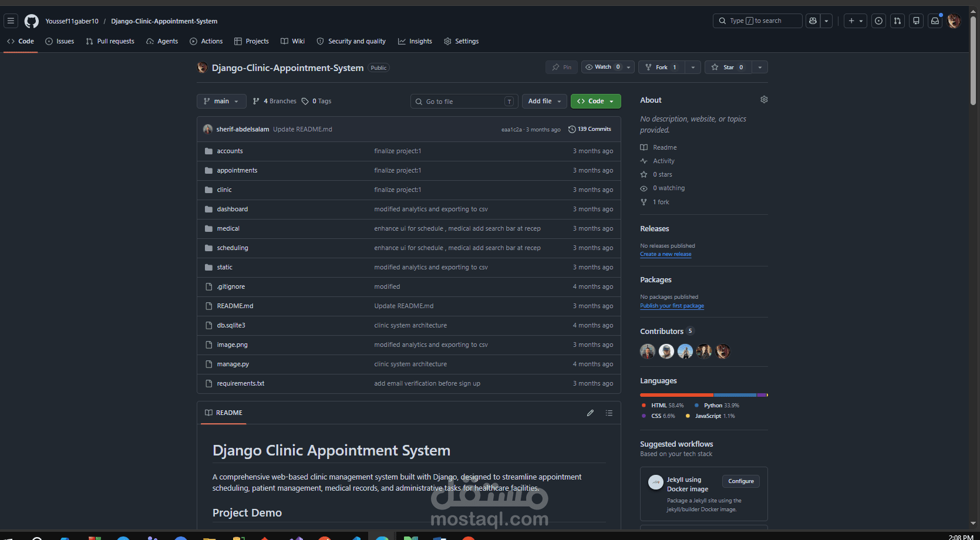Click Jekyll workflow logo icon
Image resolution: width=980 pixels, height=540 pixels.
click(655, 482)
